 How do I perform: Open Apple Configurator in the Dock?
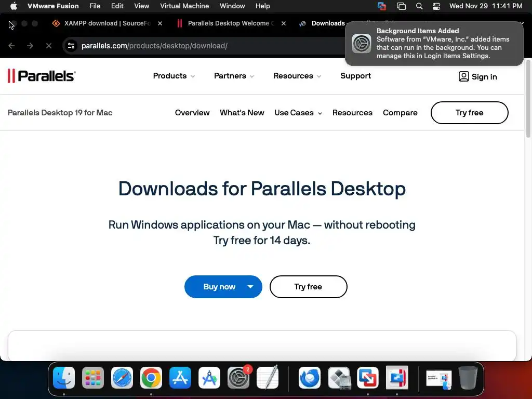click(x=209, y=378)
